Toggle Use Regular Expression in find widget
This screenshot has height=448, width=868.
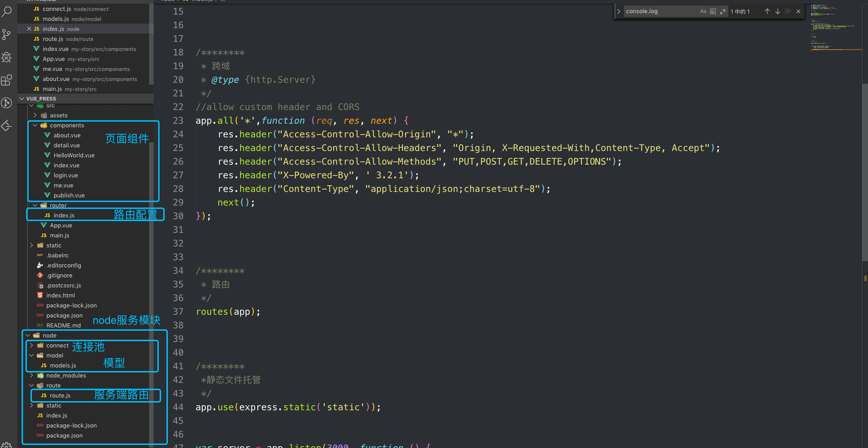pyautogui.click(x=722, y=11)
